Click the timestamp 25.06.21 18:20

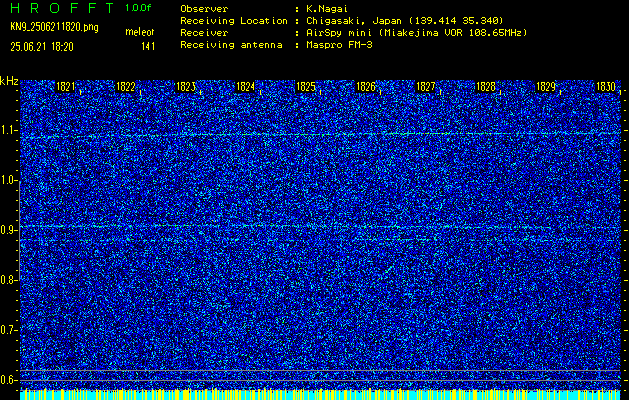click(42, 47)
